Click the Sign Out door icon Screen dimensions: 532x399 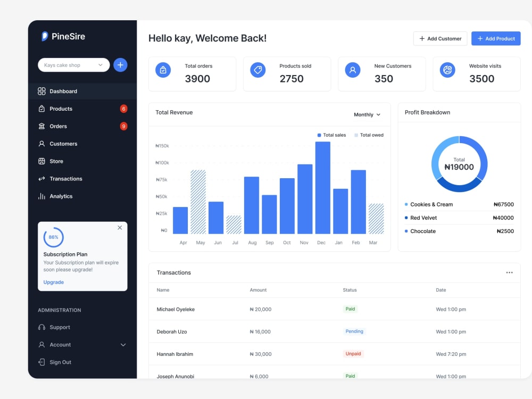click(41, 362)
